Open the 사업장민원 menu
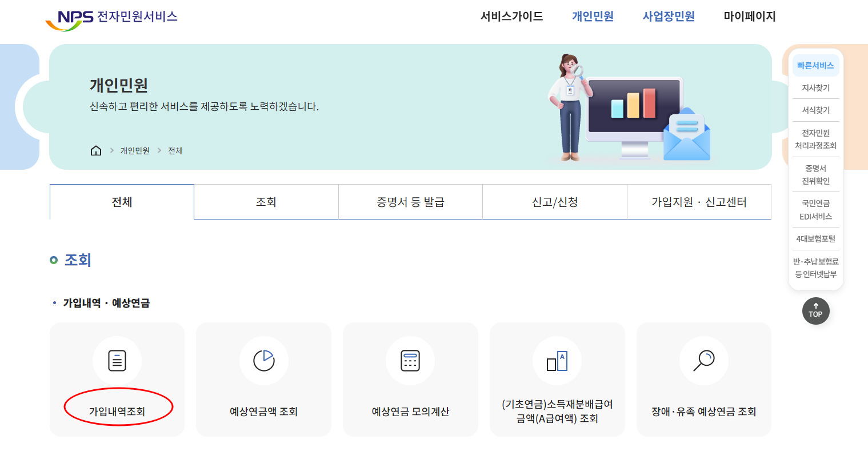 tap(667, 17)
